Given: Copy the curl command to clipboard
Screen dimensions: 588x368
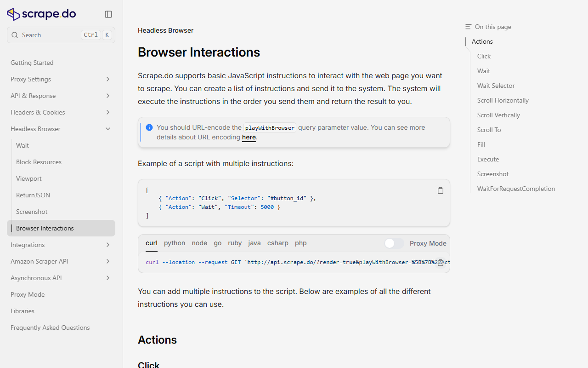Looking at the screenshot, I should 440,263.
